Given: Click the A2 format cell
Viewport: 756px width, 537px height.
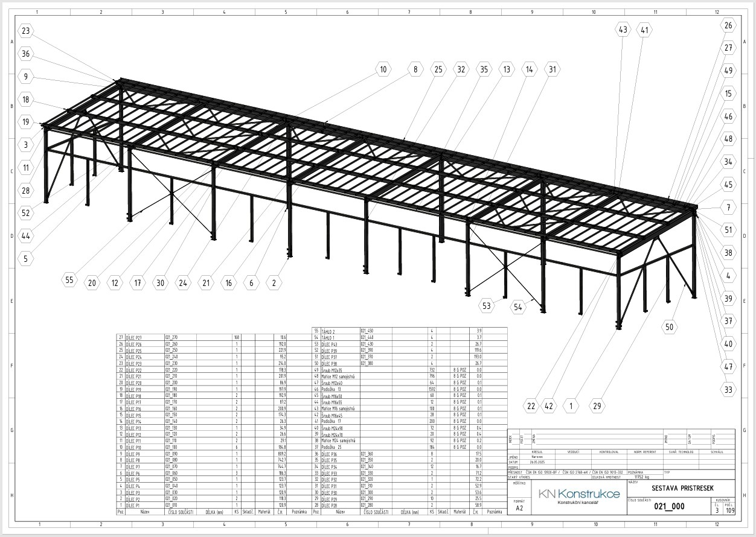Looking at the screenshot, I should (519, 509).
